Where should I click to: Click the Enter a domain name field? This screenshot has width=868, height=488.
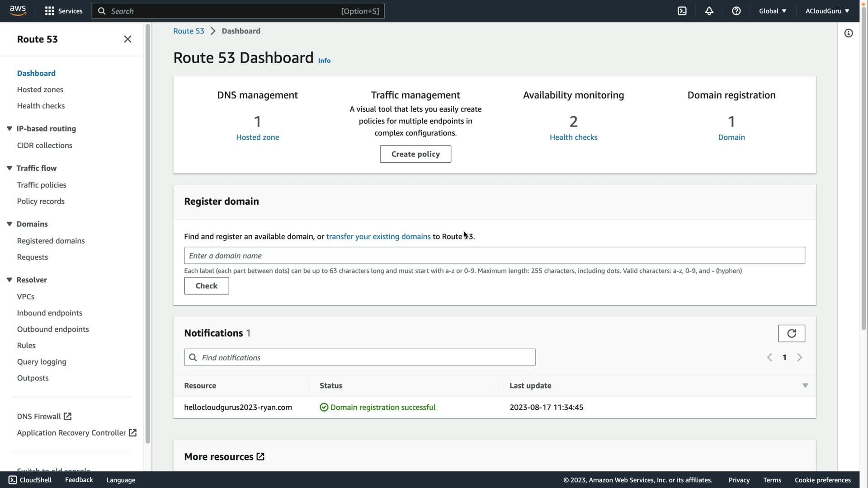click(494, 256)
